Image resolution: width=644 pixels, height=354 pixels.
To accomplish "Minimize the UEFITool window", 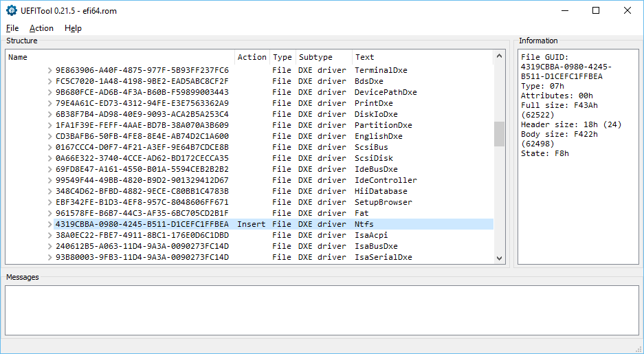I will 564,11.
